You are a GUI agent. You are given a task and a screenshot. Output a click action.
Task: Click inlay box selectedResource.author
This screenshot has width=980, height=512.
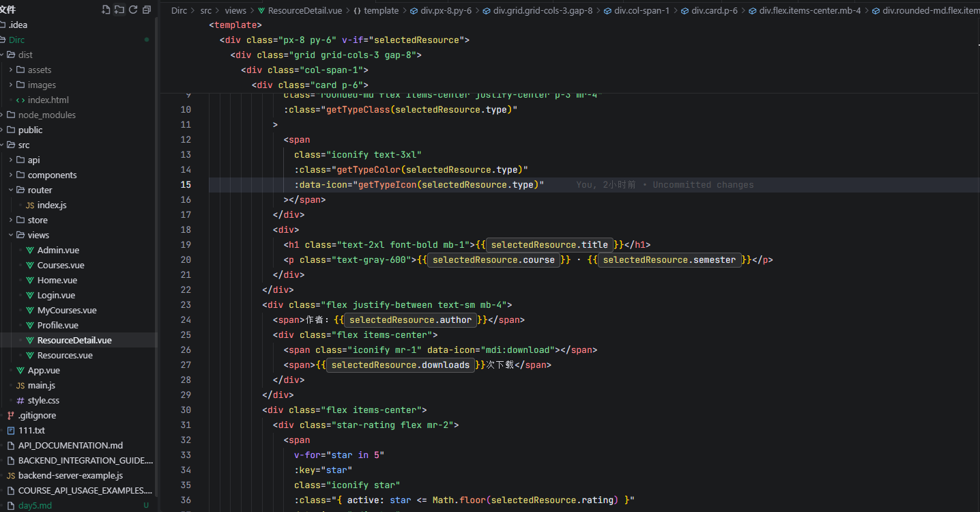(410, 320)
